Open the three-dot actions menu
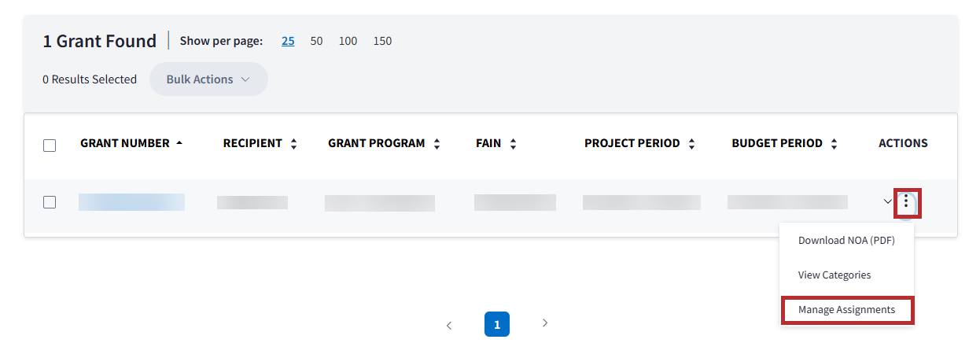 point(907,202)
